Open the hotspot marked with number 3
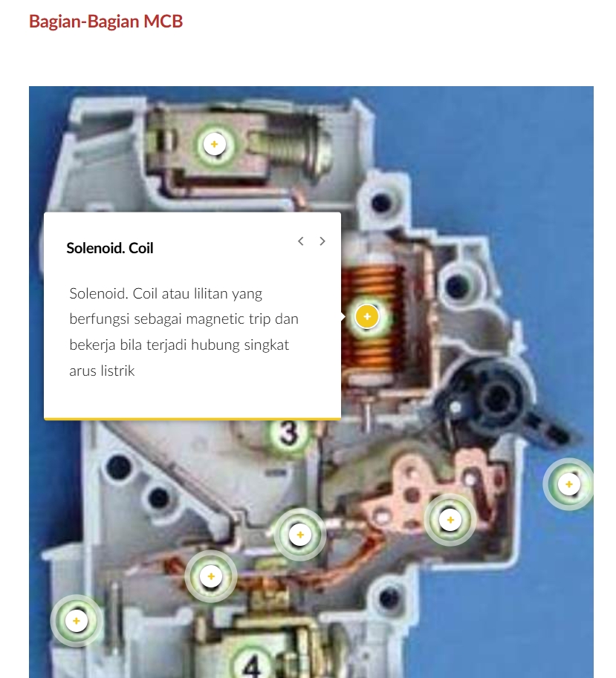The image size is (616, 678). pyautogui.click(x=288, y=432)
